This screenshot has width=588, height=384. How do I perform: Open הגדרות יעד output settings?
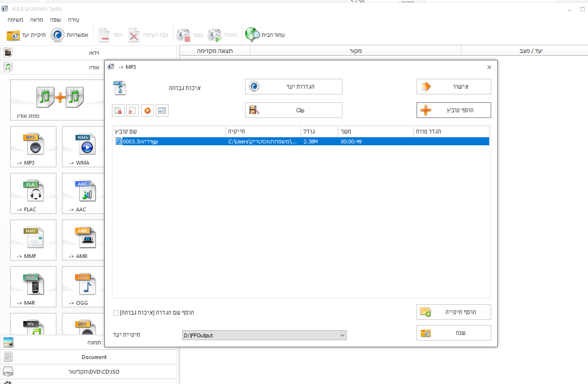pos(294,86)
